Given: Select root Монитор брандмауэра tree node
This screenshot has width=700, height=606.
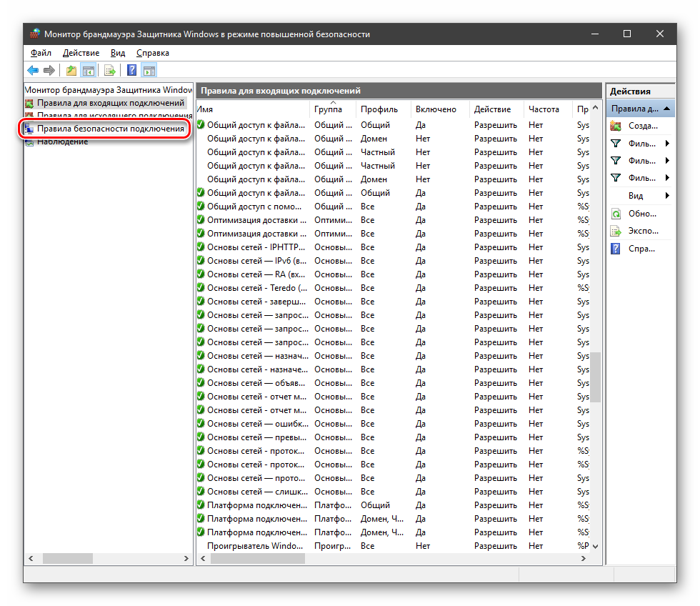Looking at the screenshot, I should (x=109, y=90).
